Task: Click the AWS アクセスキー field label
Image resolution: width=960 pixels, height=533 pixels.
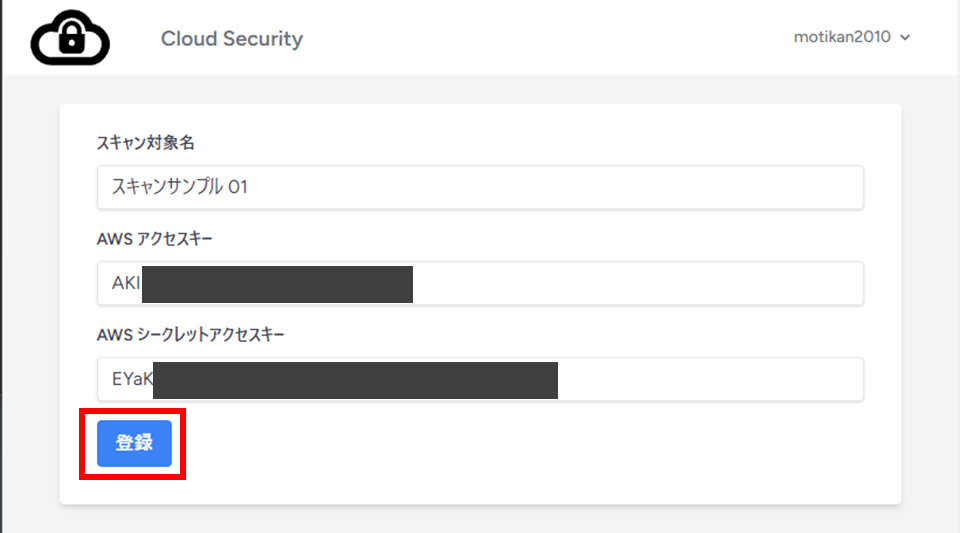Action: 155,239
